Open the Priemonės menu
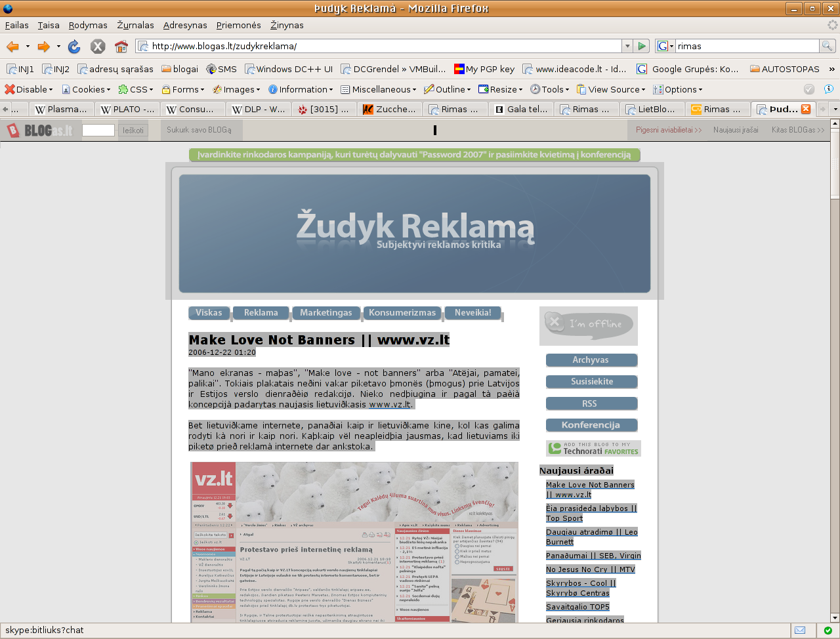The height and width of the screenshot is (639, 840). [239, 25]
